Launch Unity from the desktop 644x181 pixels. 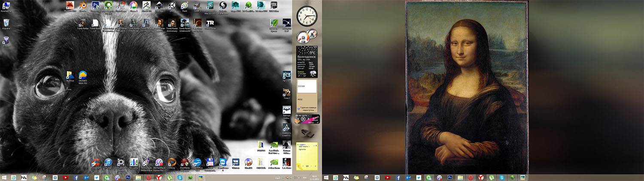pyautogui.click(x=172, y=6)
